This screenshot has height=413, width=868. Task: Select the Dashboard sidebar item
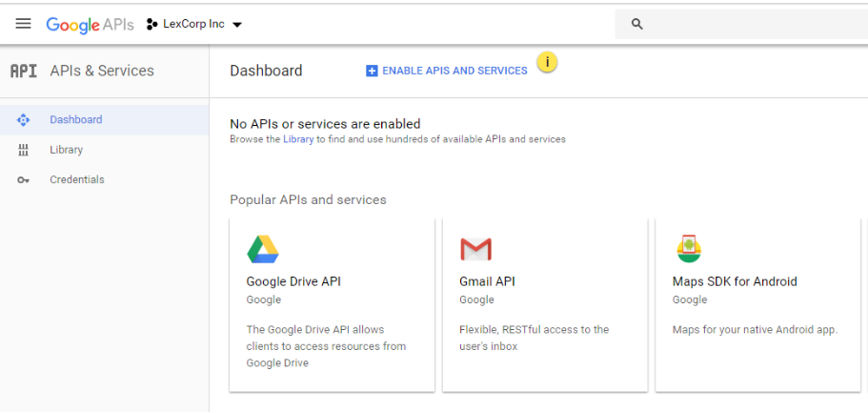(76, 120)
